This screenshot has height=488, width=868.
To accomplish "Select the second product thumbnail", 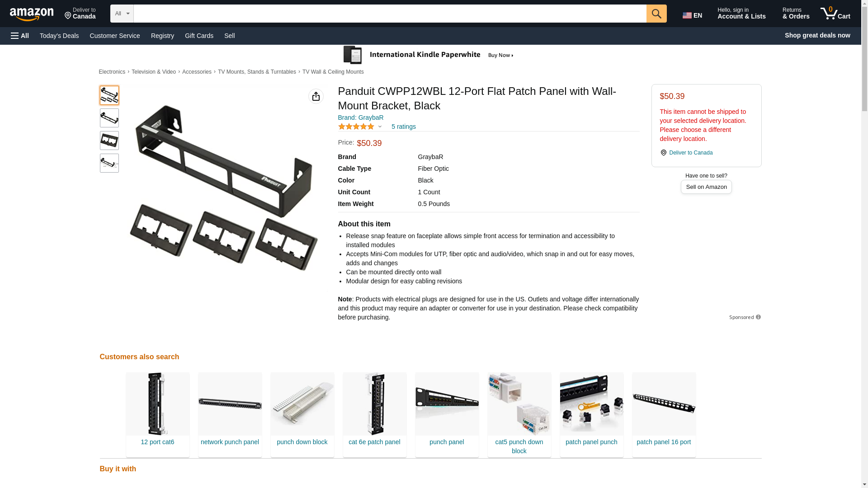I will (x=109, y=118).
